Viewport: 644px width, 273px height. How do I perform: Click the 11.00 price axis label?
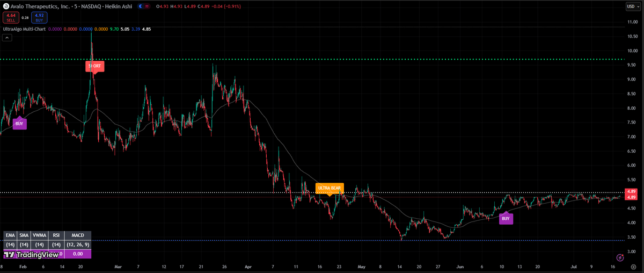[x=632, y=22]
